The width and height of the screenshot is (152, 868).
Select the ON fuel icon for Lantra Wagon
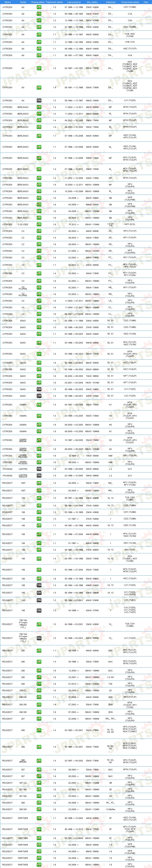pyautogui.click(x=39, y=475)
